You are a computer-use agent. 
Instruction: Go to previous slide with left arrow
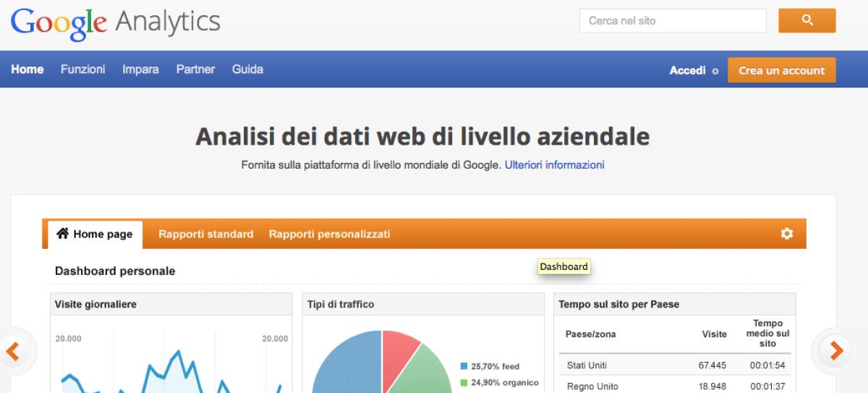coord(12,351)
